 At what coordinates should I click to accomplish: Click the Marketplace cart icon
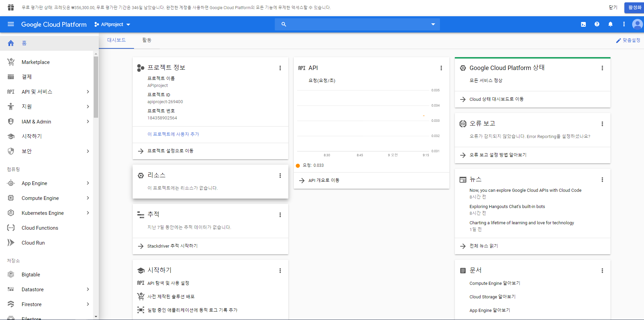(x=11, y=62)
